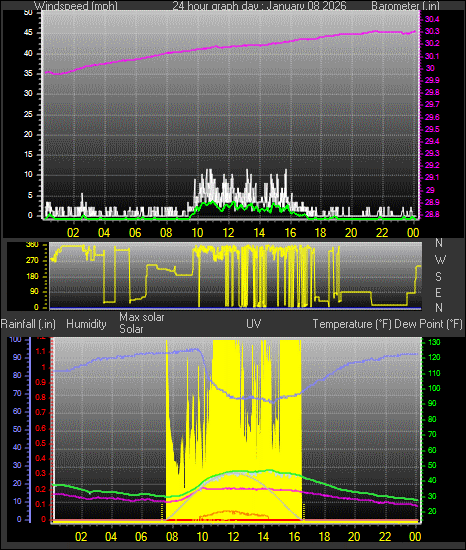Click the 360 wind direction axis value

point(32,245)
